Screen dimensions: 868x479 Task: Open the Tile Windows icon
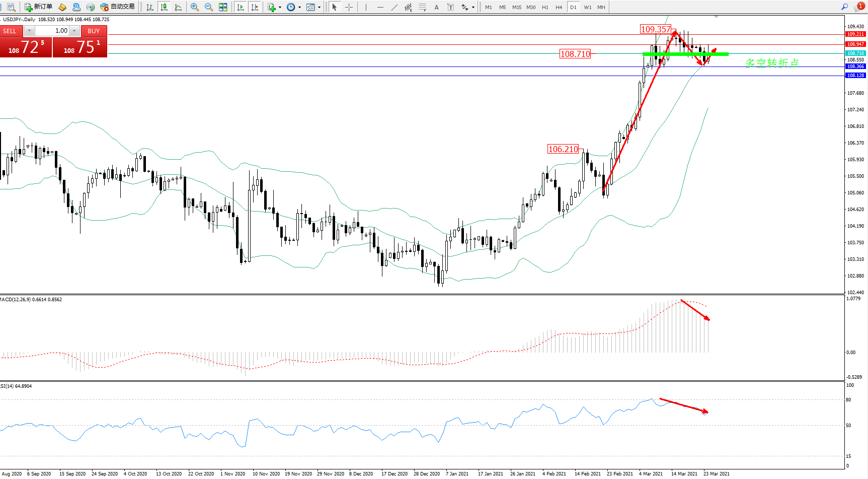coord(223,7)
